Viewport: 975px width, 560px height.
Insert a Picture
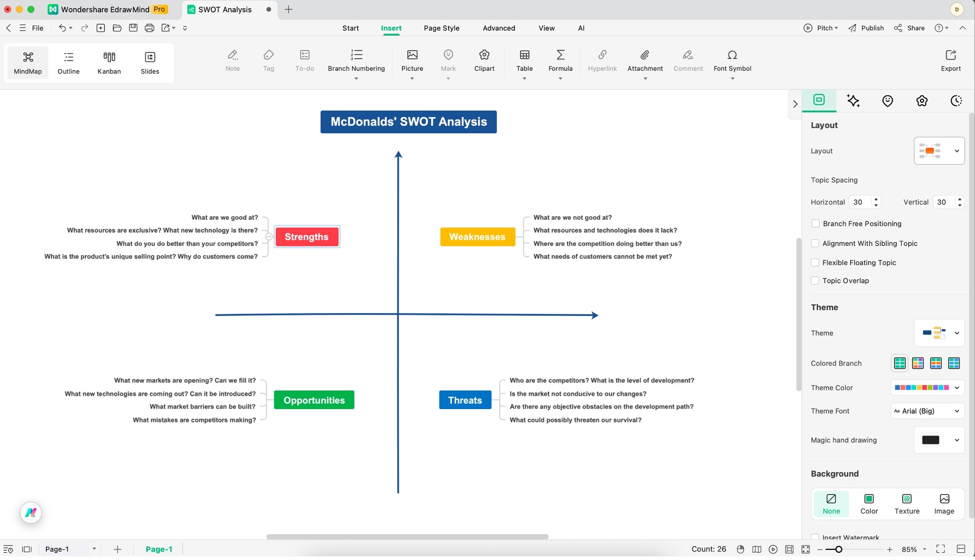(412, 64)
